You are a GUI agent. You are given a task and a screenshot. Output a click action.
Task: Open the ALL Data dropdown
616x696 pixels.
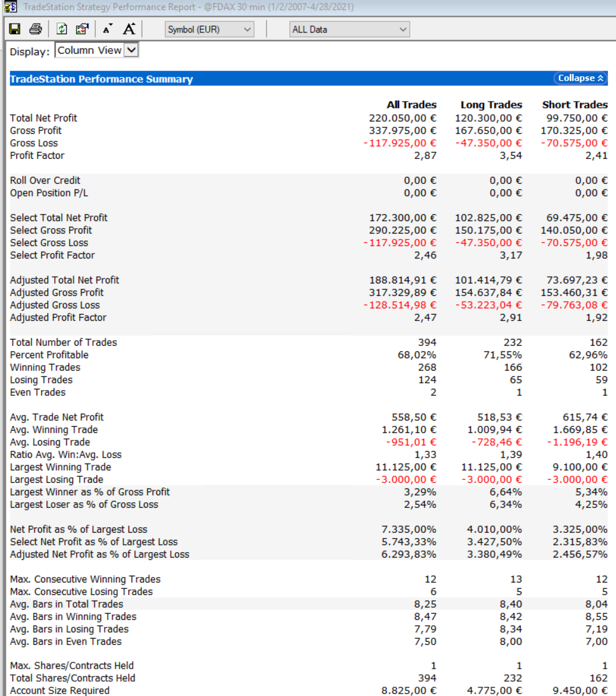(349, 29)
